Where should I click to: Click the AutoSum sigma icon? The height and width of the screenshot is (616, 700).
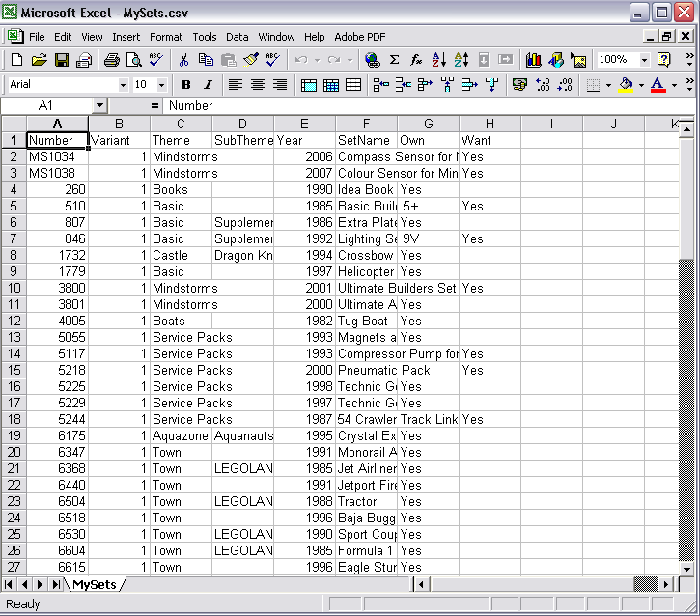click(x=394, y=59)
